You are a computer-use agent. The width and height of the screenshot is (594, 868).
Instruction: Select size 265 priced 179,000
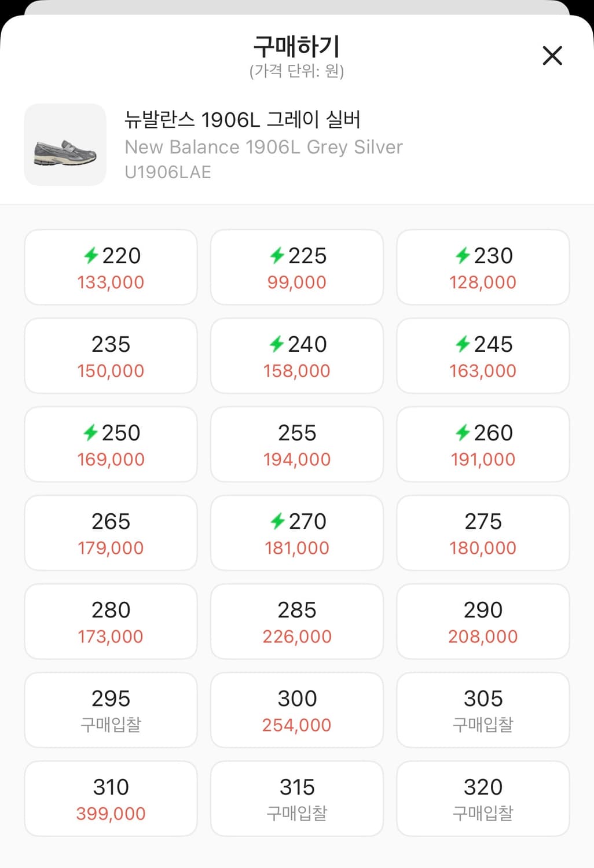111,533
